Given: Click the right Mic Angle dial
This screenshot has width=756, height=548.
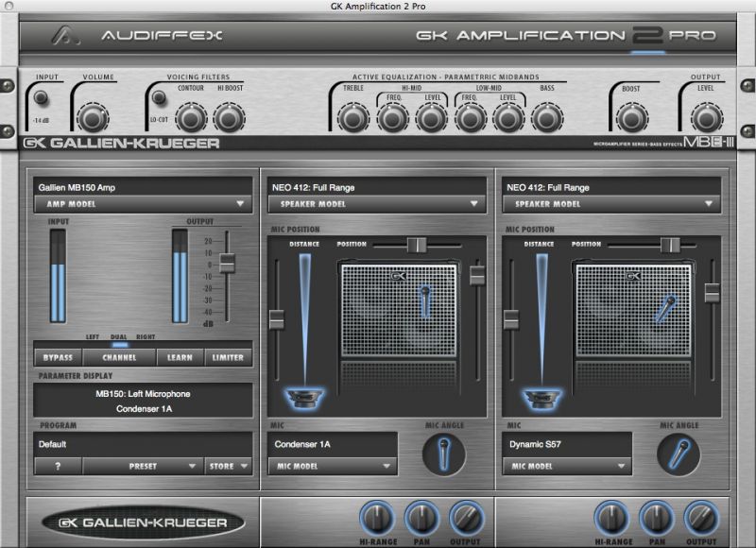Looking at the screenshot, I should tap(679, 454).
